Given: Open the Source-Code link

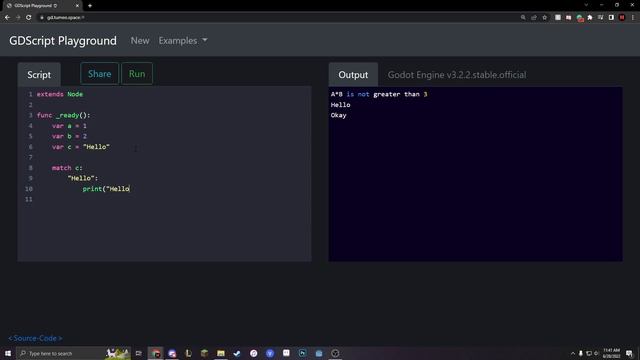Looking at the screenshot, I should coord(36,338).
